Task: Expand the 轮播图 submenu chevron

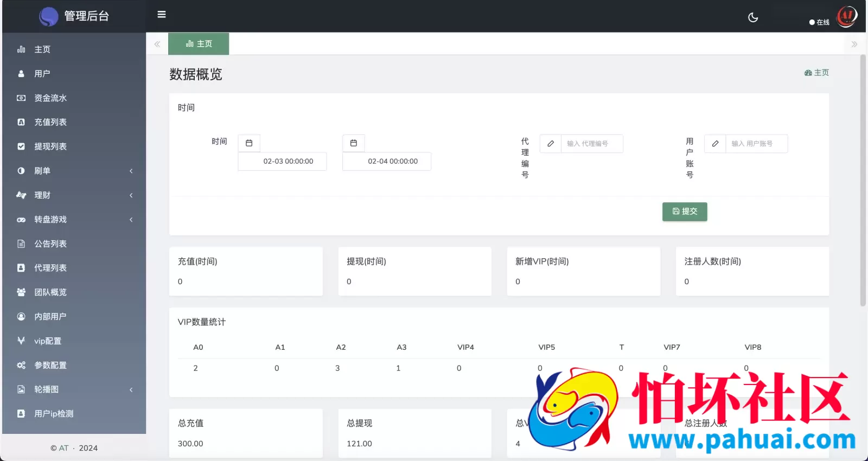Action: [131, 389]
